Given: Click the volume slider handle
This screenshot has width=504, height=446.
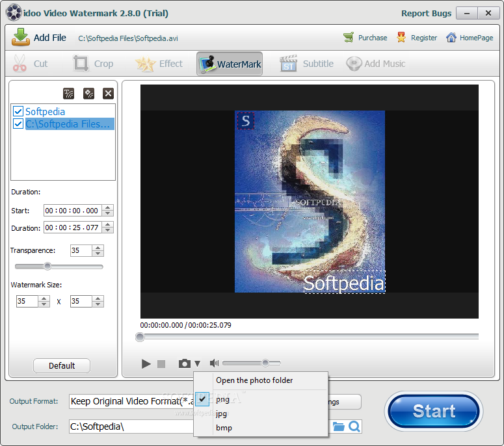Looking at the screenshot, I should click(x=265, y=363).
